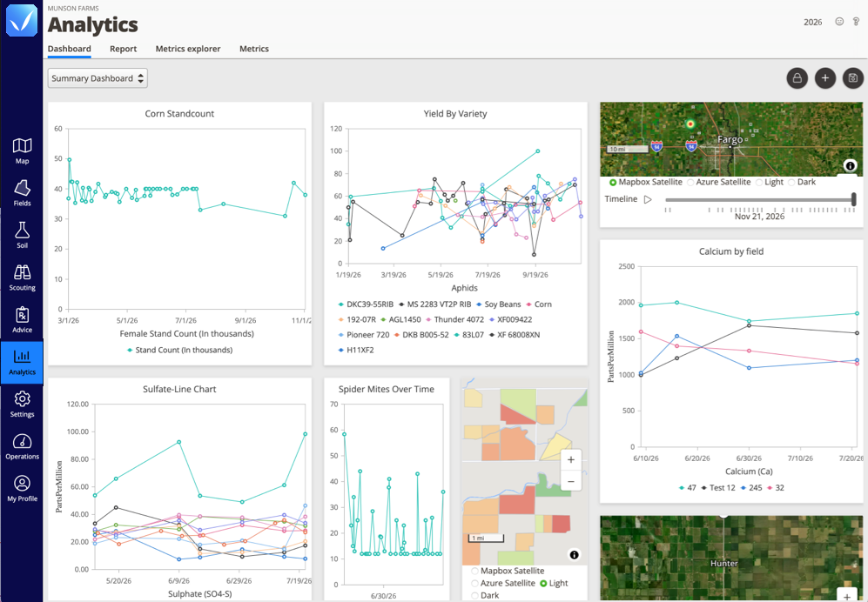Click the Nov 21, 2026 timeline date

coord(759,217)
